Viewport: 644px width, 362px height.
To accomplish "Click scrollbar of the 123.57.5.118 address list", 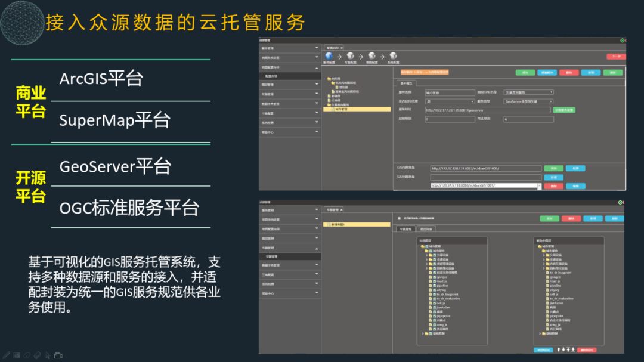I will point(539,186).
